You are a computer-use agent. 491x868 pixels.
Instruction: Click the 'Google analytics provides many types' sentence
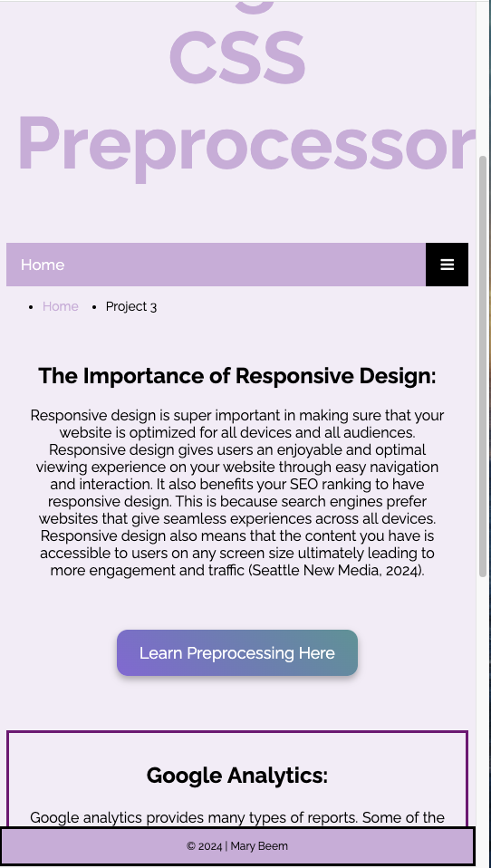click(138, 817)
